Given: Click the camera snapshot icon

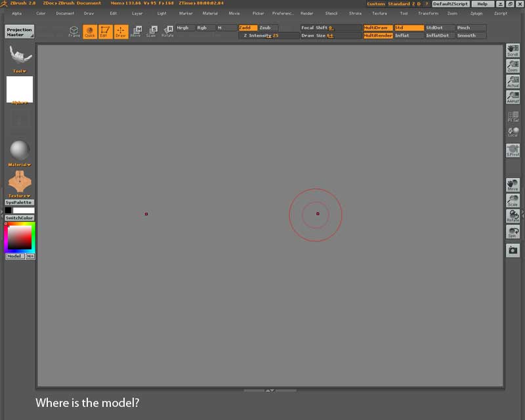Looking at the screenshot, I should tap(513, 250).
